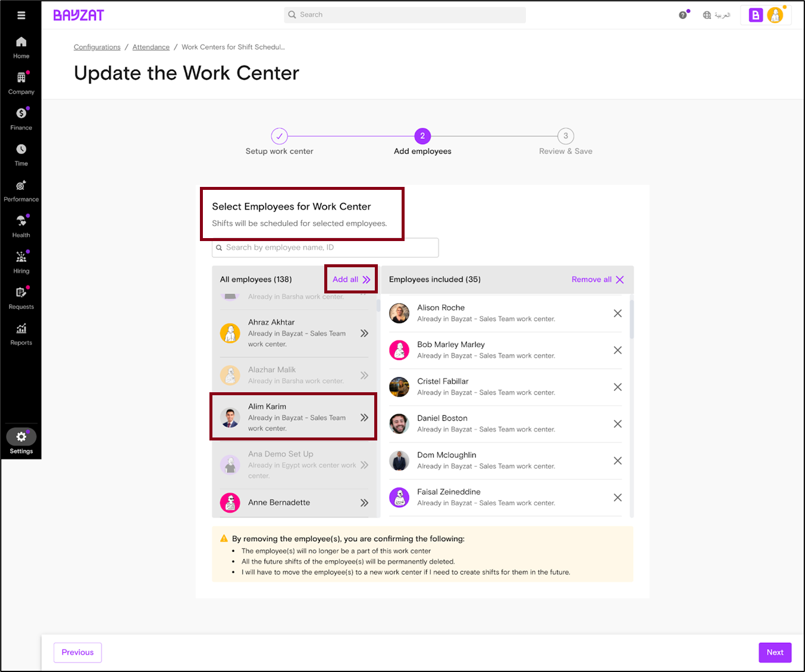Open the Finance sidebar icon
Viewport: 805px width, 672px height.
click(21, 113)
